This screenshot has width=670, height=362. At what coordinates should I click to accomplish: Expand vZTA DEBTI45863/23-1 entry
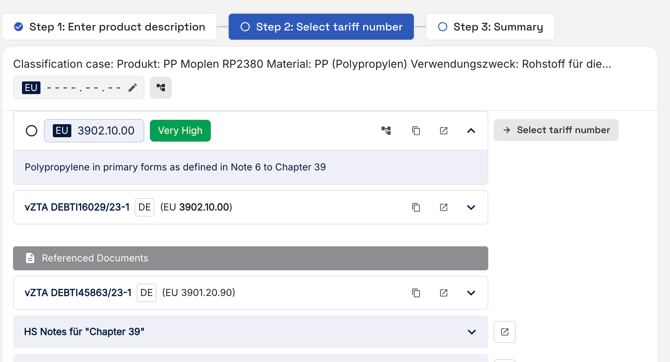point(471,293)
